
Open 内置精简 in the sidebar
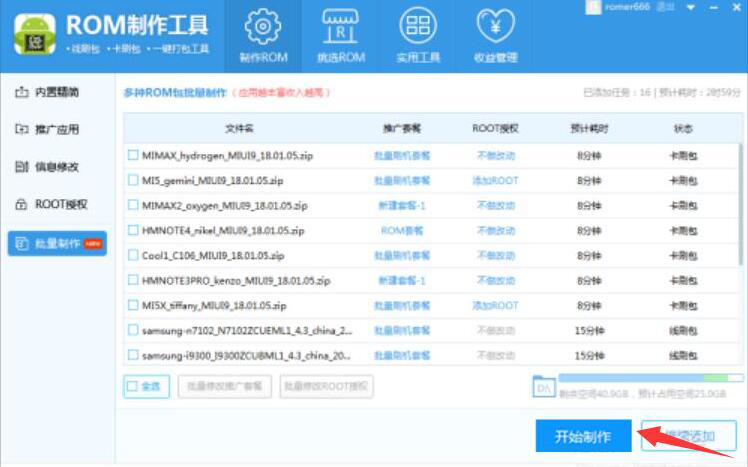click(57, 92)
